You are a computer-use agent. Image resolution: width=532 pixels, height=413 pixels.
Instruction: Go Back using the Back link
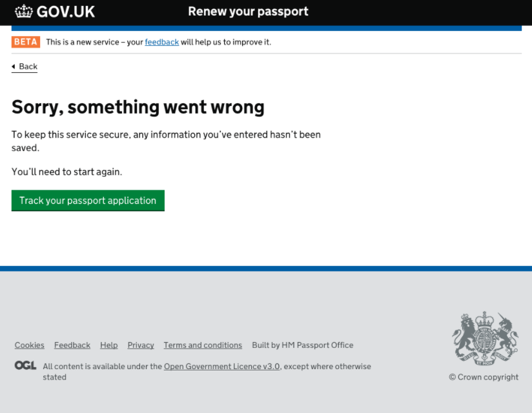pos(27,66)
